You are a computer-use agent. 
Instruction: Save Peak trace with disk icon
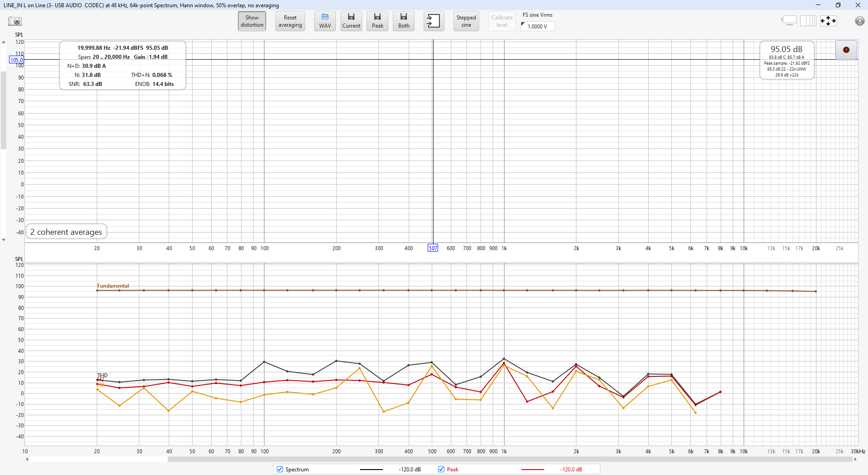coord(377,21)
